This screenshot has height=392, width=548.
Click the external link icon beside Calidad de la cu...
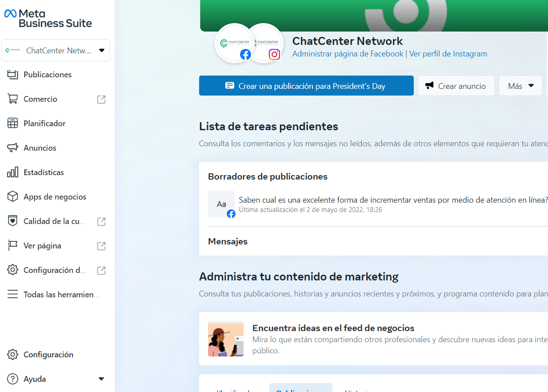101,221
